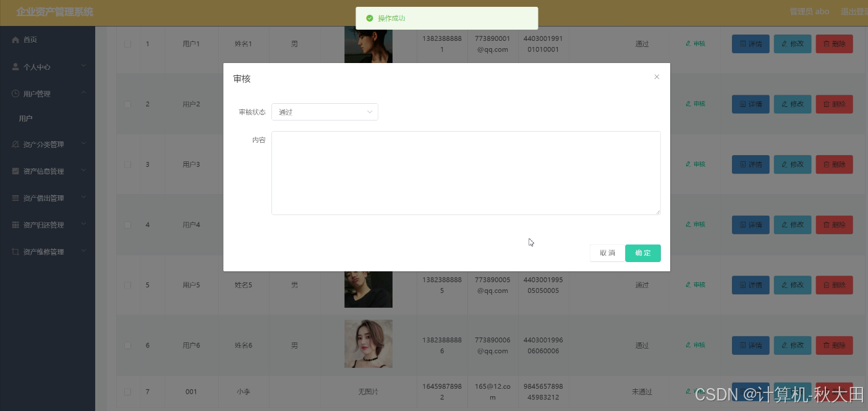Click the 773890005@qq.com email cell
This screenshot has height=411, width=868.
click(x=493, y=285)
